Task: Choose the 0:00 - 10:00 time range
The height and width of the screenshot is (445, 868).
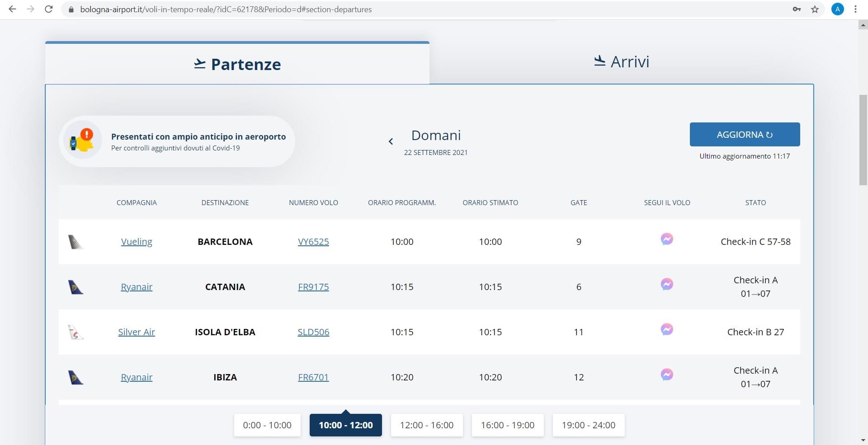Action: coord(267,425)
